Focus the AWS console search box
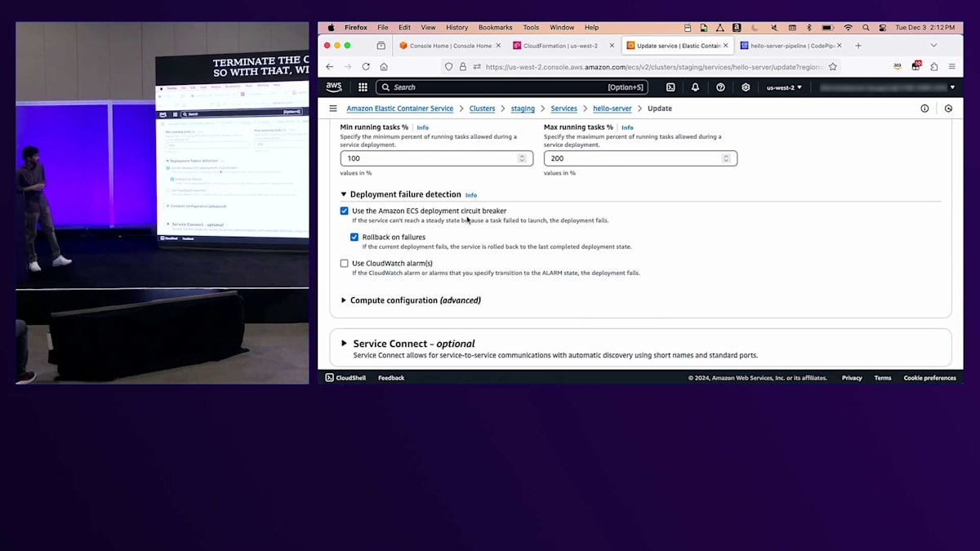980x551 pixels. click(x=512, y=87)
